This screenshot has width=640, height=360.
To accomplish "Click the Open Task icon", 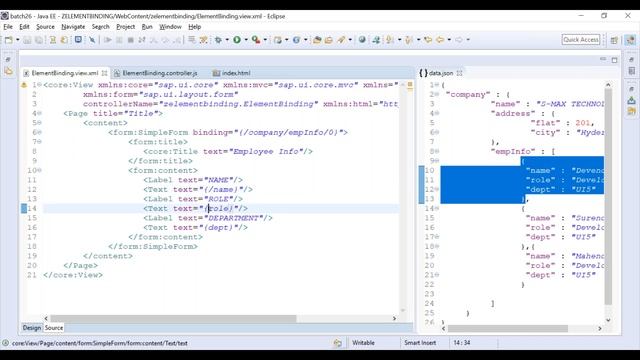I will pos(329,40).
